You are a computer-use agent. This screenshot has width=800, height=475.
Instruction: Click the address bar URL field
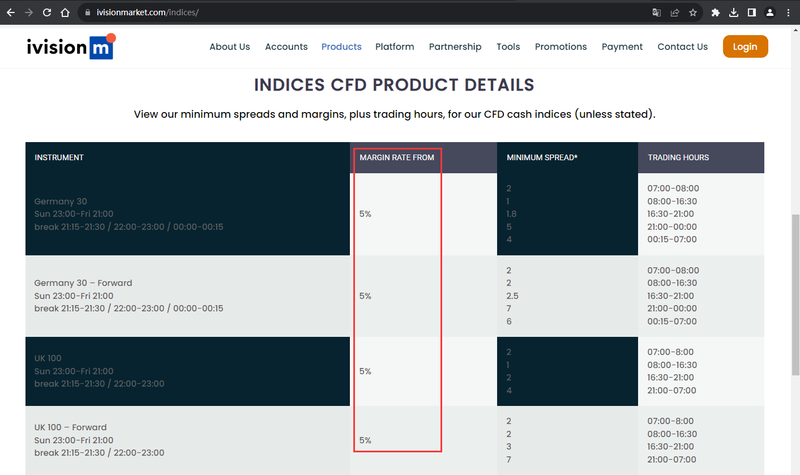point(357,13)
